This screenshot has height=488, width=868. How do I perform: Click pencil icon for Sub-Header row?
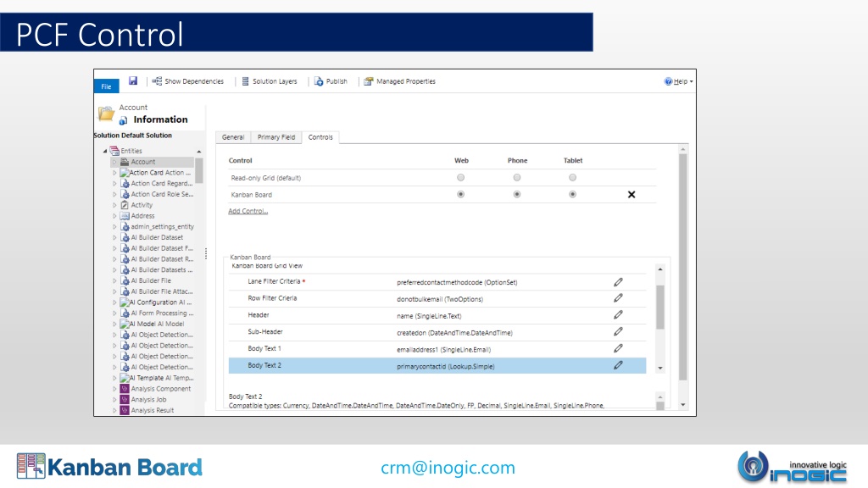click(x=618, y=331)
